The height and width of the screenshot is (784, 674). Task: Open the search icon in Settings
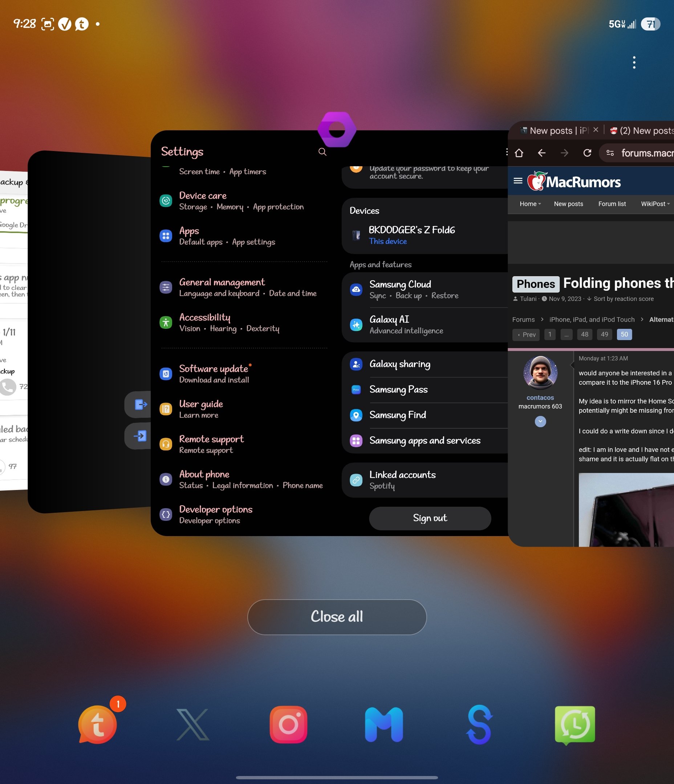pyautogui.click(x=322, y=152)
